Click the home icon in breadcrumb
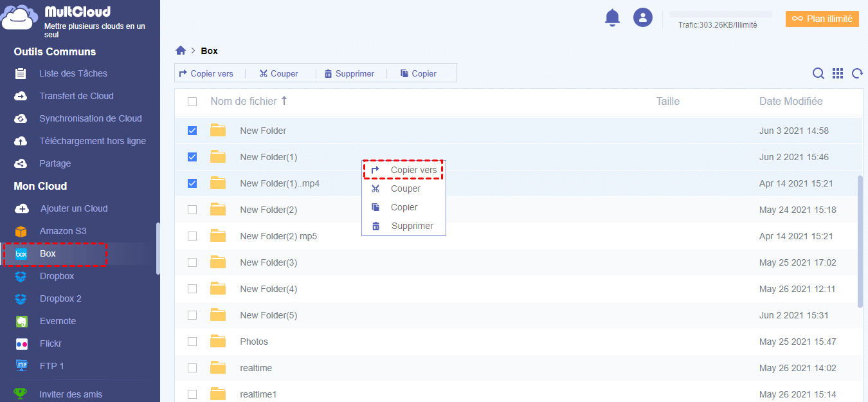 (181, 51)
